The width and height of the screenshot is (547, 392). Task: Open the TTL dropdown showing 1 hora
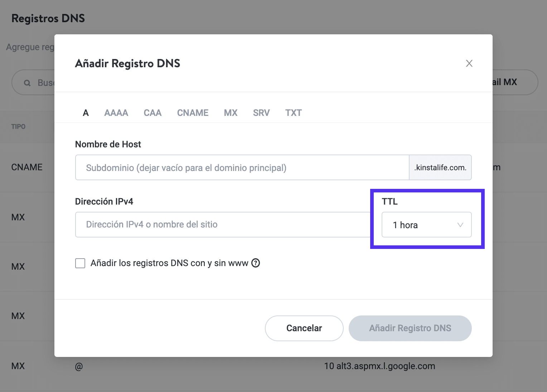coord(426,225)
